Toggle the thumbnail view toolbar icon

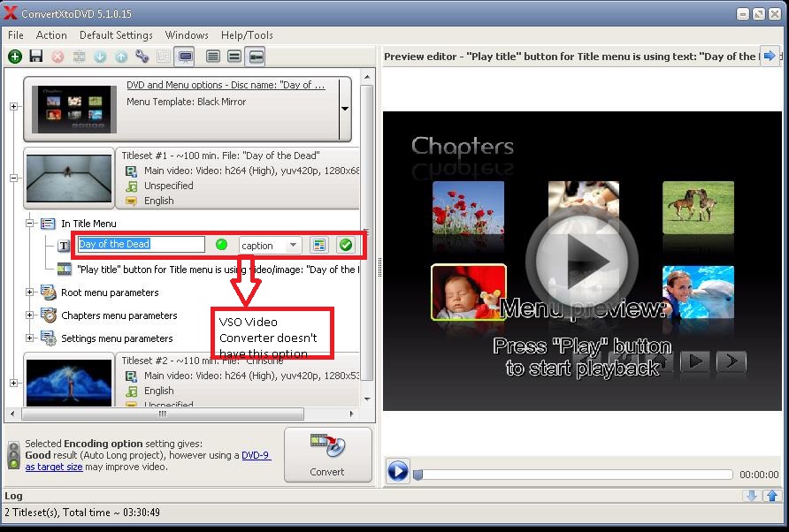pyautogui.click(x=256, y=57)
